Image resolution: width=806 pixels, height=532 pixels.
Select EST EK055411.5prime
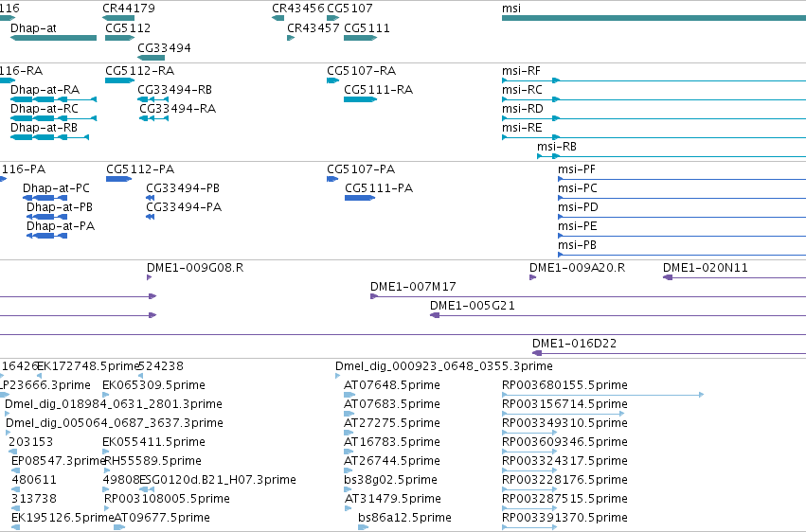(x=105, y=452)
